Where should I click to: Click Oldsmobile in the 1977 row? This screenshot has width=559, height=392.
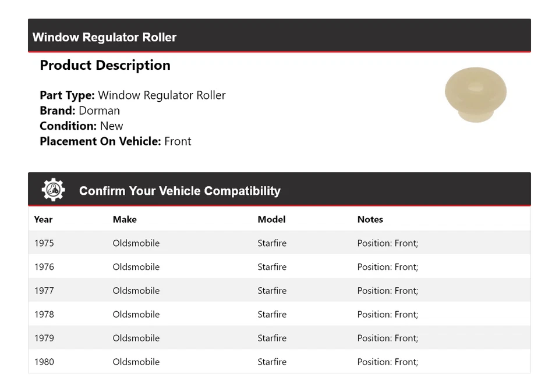[x=136, y=291]
